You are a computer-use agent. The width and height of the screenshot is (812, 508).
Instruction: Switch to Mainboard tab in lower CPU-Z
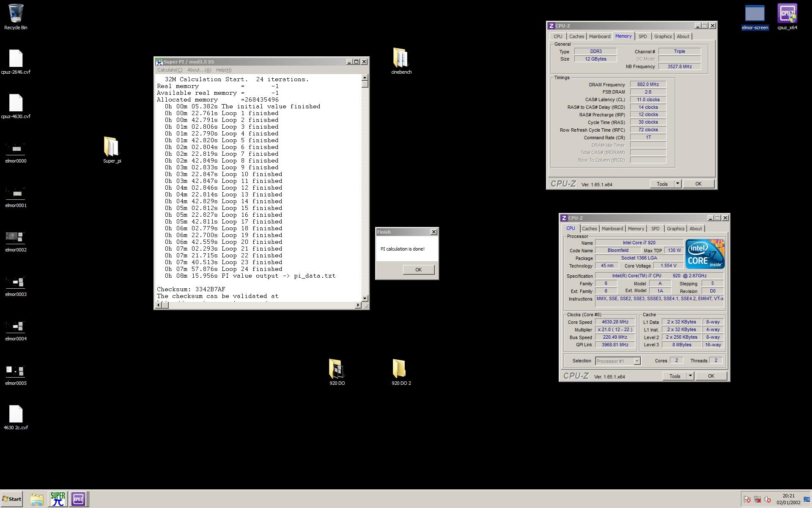tap(612, 229)
